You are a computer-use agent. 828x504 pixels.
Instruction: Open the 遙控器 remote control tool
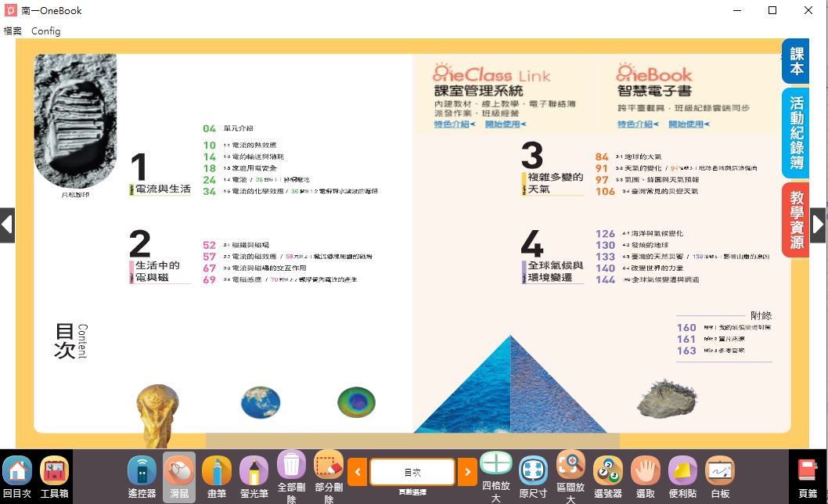pyautogui.click(x=142, y=477)
